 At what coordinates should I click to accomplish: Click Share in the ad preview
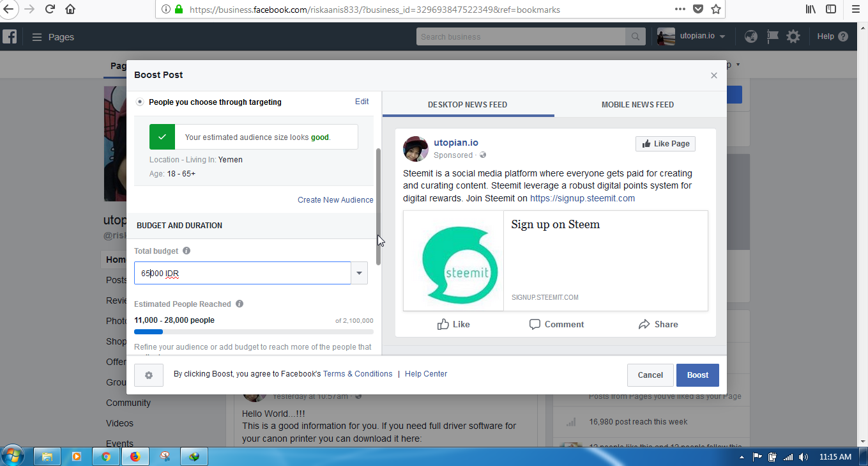pos(658,325)
